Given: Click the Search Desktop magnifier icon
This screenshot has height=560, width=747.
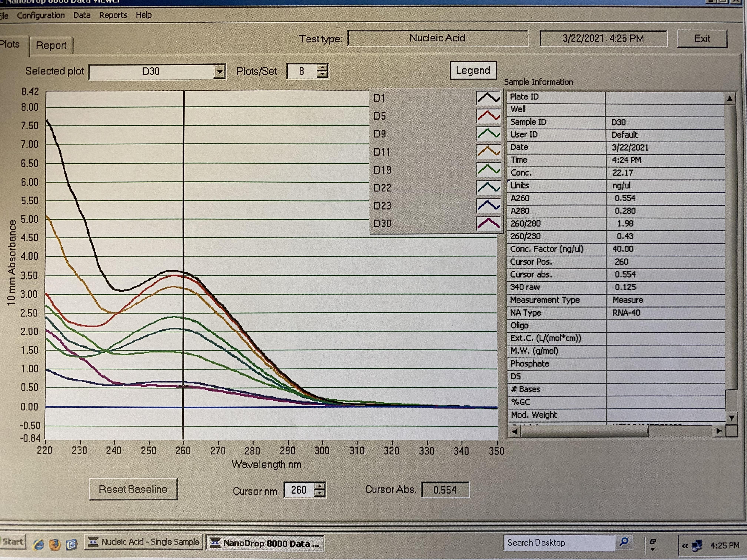Looking at the screenshot, I should pyautogui.click(x=624, y=542).
